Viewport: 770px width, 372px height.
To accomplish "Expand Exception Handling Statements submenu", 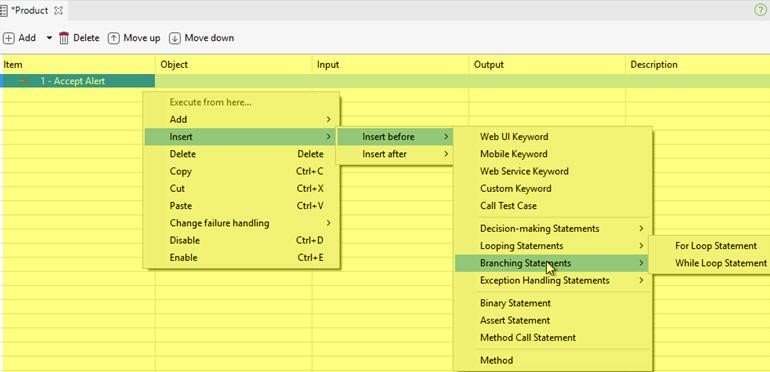I will (552, 281).
